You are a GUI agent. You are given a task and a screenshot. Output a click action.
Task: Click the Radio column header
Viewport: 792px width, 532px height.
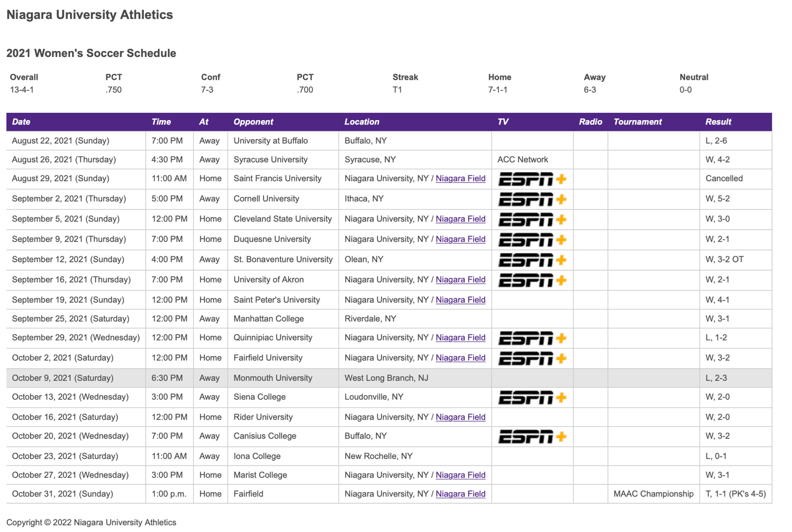click(x=590, y=122)
